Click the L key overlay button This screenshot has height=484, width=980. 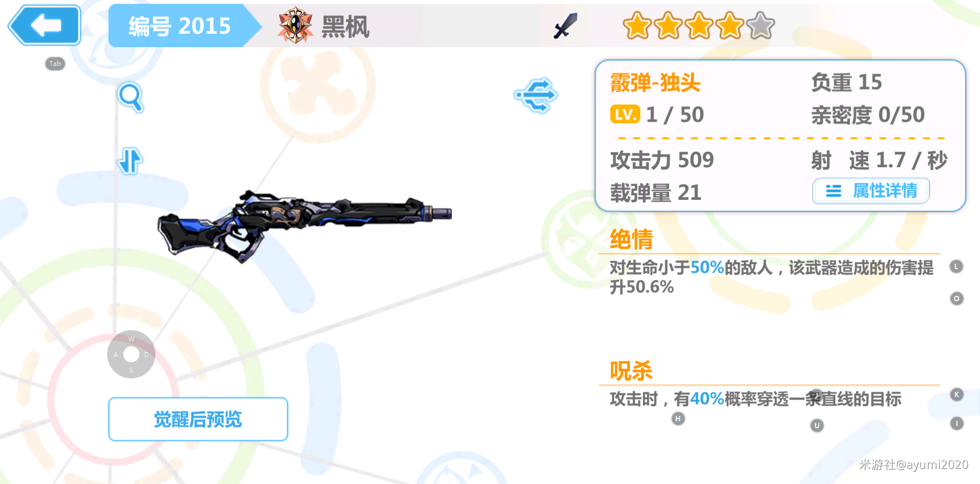point(956,266)
